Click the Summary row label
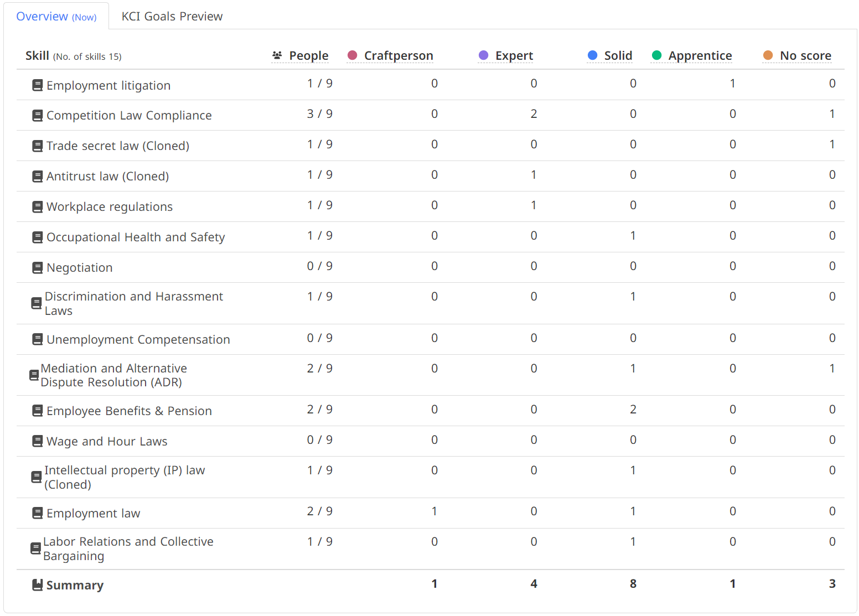 [75, 585]
